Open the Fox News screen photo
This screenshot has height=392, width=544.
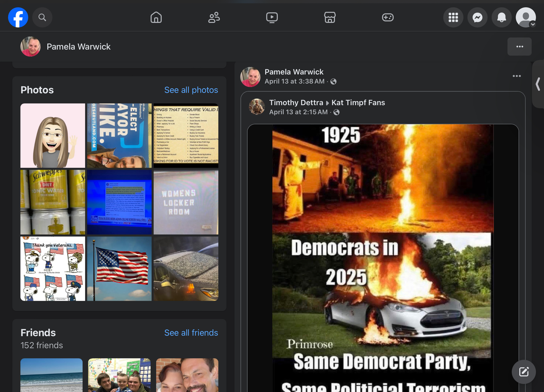click(119, 202)
